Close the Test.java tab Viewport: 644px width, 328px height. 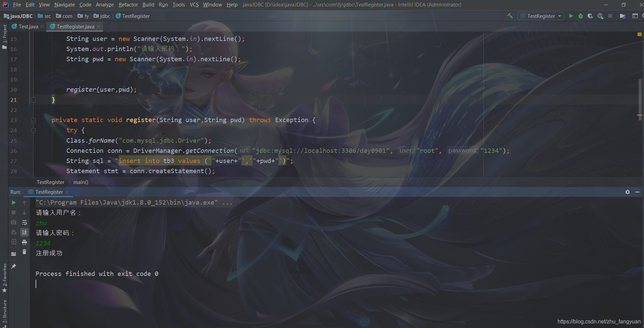pos(42,26)
